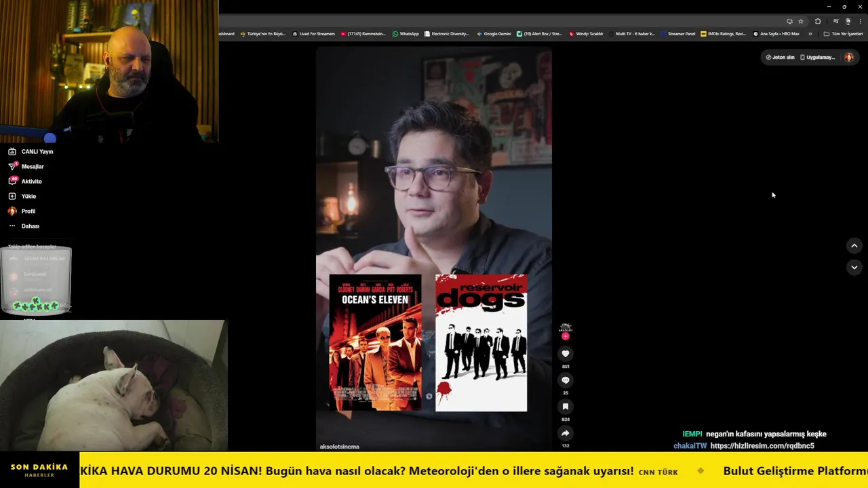Share the video using arrow icon

click(x=566, y=433)
